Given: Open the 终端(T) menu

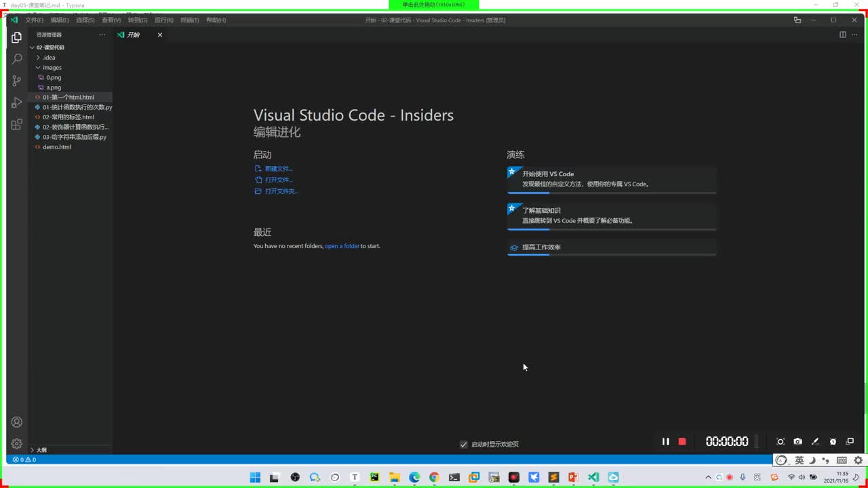Looking at the screenshot, I should point(190,20).
